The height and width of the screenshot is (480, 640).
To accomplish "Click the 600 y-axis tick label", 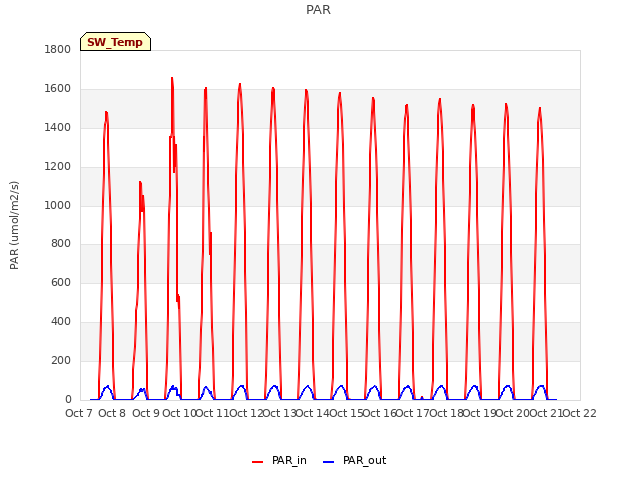I will click(61, 282).
